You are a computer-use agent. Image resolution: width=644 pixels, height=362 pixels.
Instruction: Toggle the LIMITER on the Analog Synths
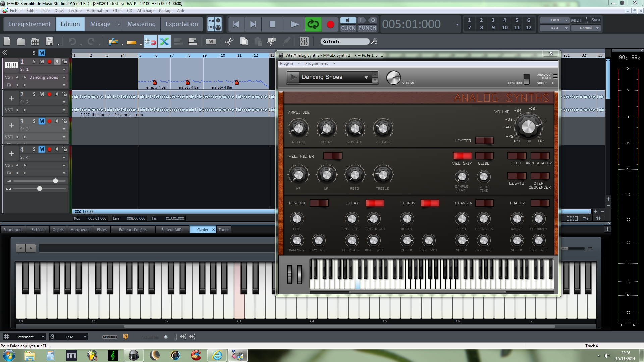pos(484,140)
